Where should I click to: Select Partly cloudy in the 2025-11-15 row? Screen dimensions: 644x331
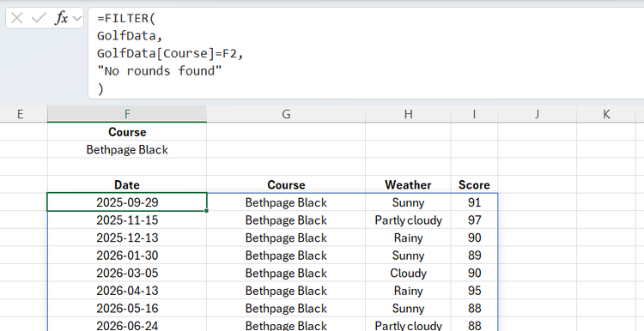pos(408,220)
